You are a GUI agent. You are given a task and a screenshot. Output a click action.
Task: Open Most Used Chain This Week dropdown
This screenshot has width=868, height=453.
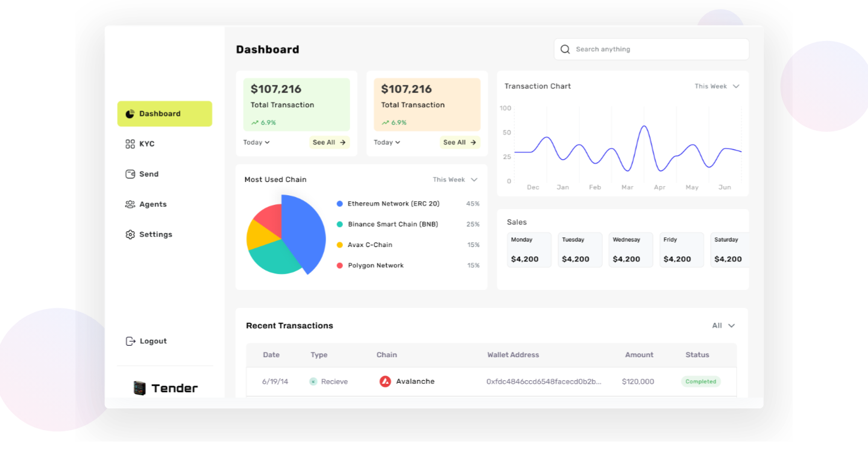(x=455, y=180)
